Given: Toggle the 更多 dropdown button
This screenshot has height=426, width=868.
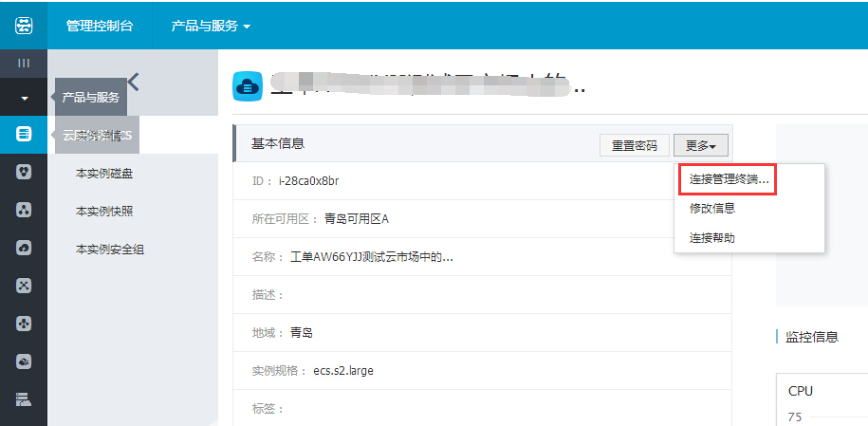Looking at the screenshot, I should point(700,145).
